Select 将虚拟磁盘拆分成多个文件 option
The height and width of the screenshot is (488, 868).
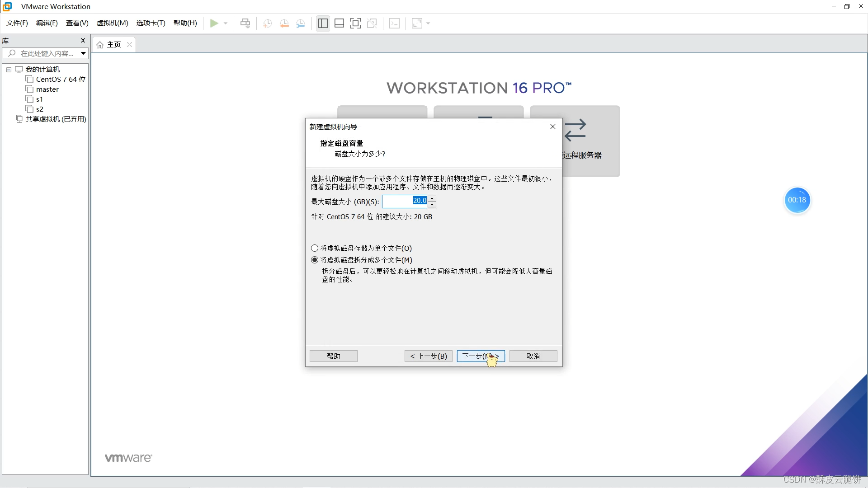click(x=315, y=260)
